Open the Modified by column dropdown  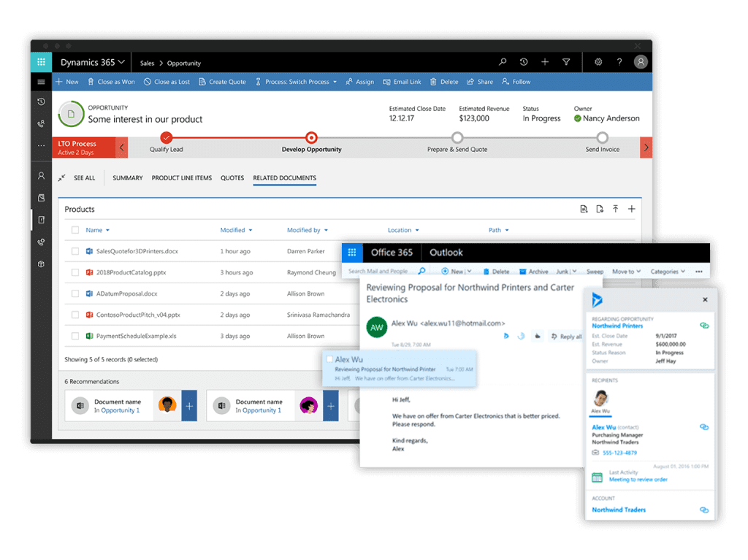[x=327, y=231]
